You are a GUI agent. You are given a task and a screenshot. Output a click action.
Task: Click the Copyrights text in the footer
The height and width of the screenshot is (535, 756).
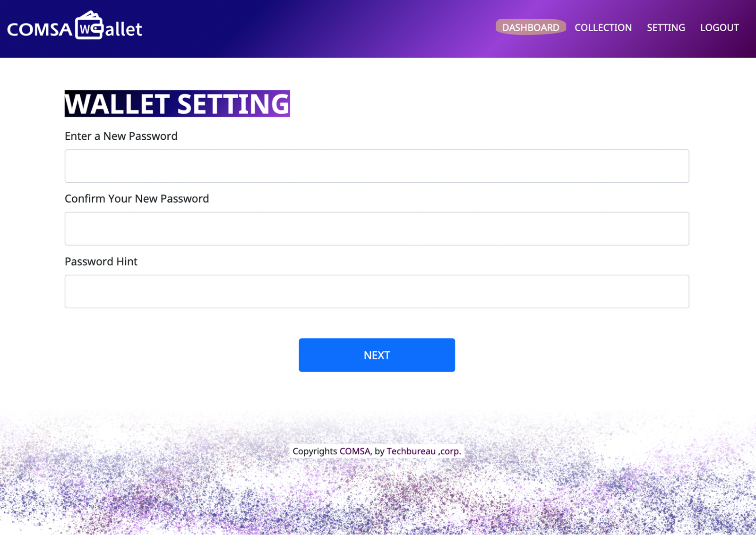tap(315, 451)
